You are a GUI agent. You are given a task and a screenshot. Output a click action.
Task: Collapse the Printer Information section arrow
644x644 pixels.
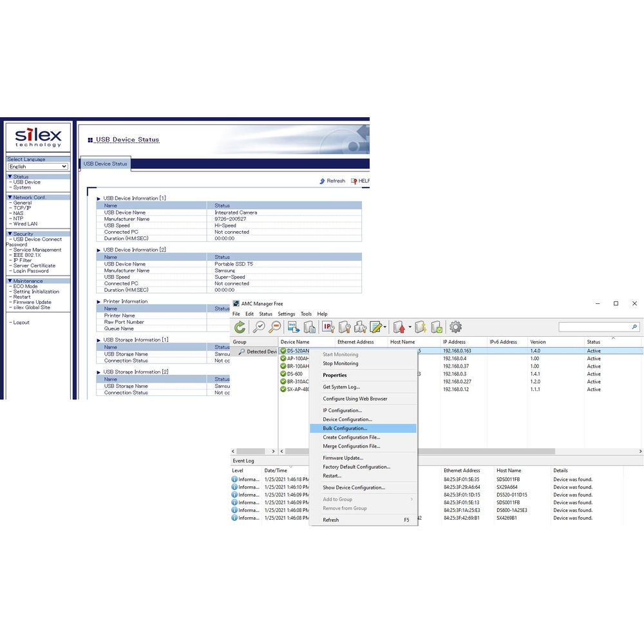[x=99, y=301]
